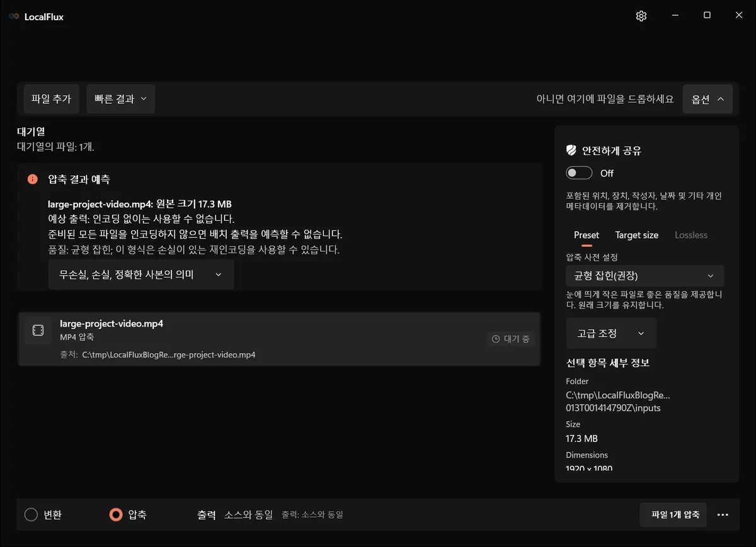Image resolution: width=756 pixels, height=547 pixels.
Task: Click the 대기 중 status badge
Action: [511, 339]
